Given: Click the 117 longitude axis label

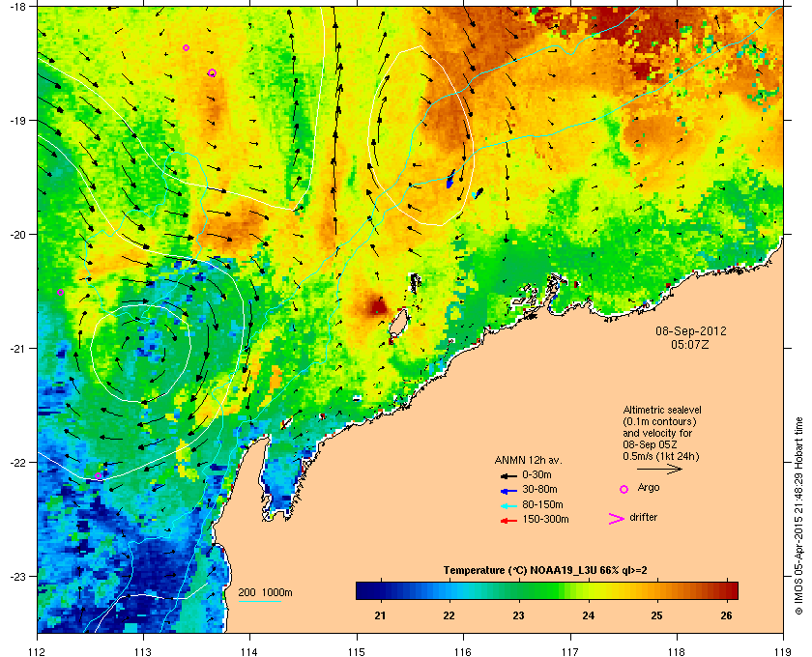Looking at the screenshot, I should [x=570, y=651].
